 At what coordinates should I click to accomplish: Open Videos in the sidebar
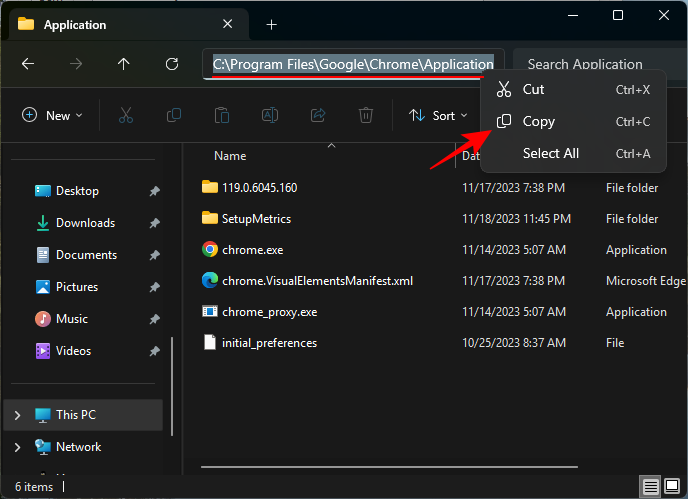(x=74, y=351)
